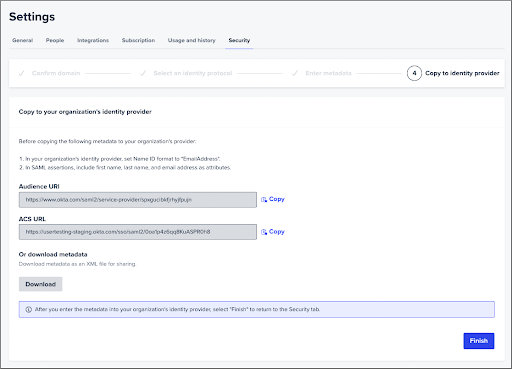Screen dimensions: 512x369
Task: Click the Enter metadata step
Action: pyautogui.click(x=328, y=73)
